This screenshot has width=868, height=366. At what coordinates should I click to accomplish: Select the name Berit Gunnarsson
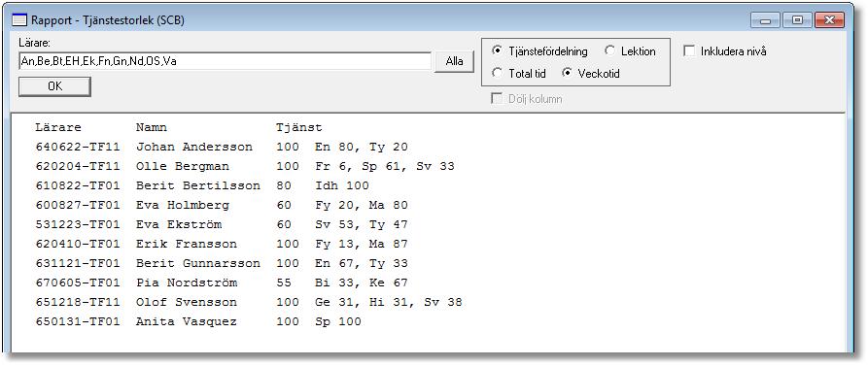(x=198, y=263)
